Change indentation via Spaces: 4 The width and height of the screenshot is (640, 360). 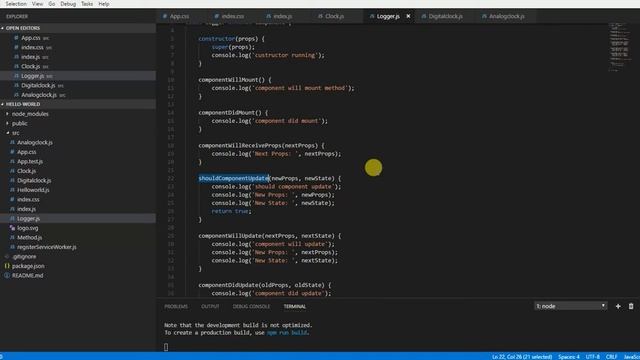pyautogui.click(x=569, y=357)
